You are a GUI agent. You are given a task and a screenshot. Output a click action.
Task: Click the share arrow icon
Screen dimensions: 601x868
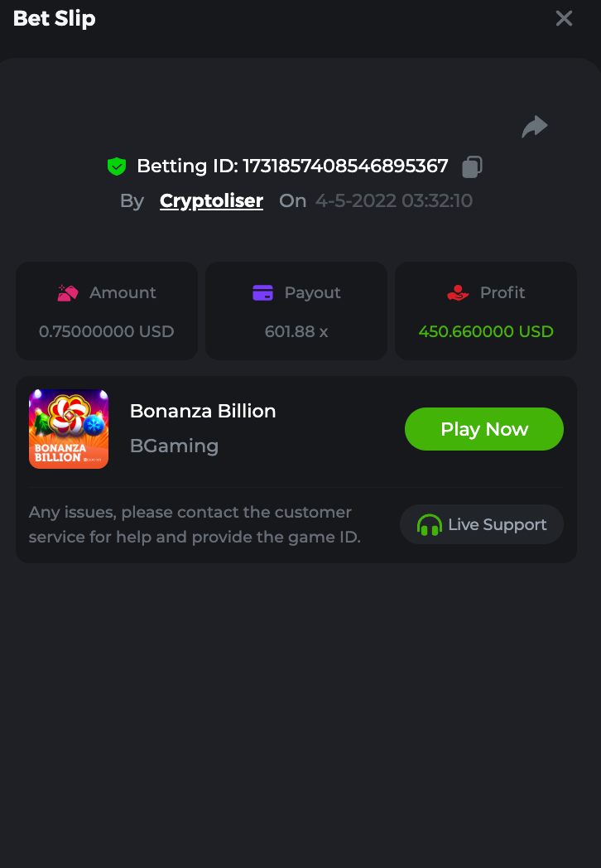(x=535, y=127)
